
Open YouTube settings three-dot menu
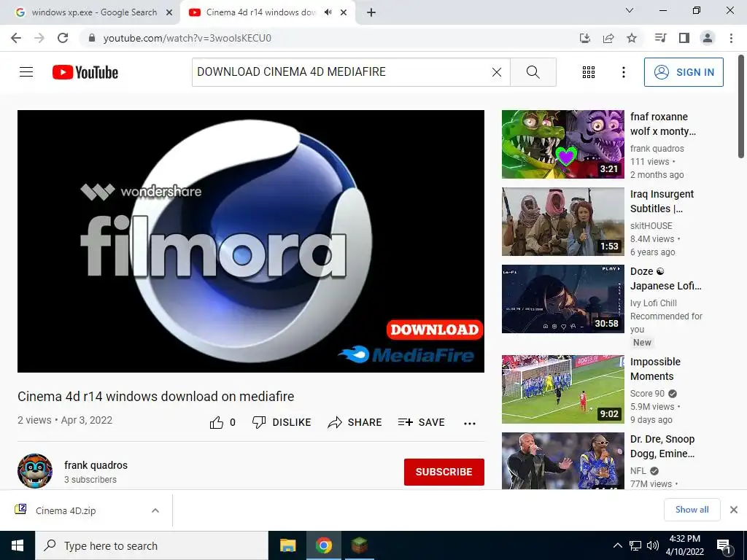pos(623,72)
